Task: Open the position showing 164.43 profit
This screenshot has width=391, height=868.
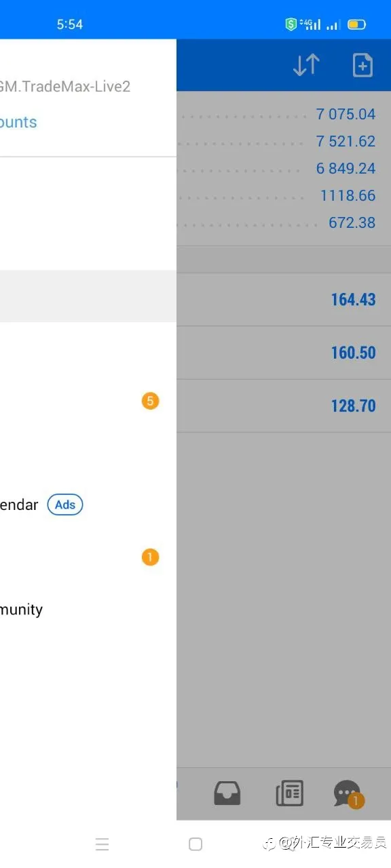Action: (x=284, y=300)
